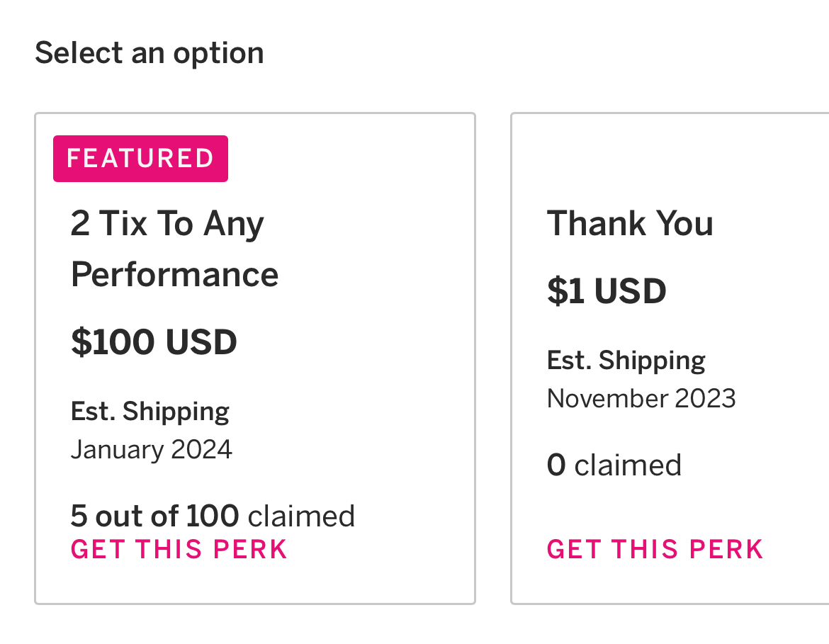Click the pink FEATURED badge
Screen dimensions: 829x644
tap(140, 159)
